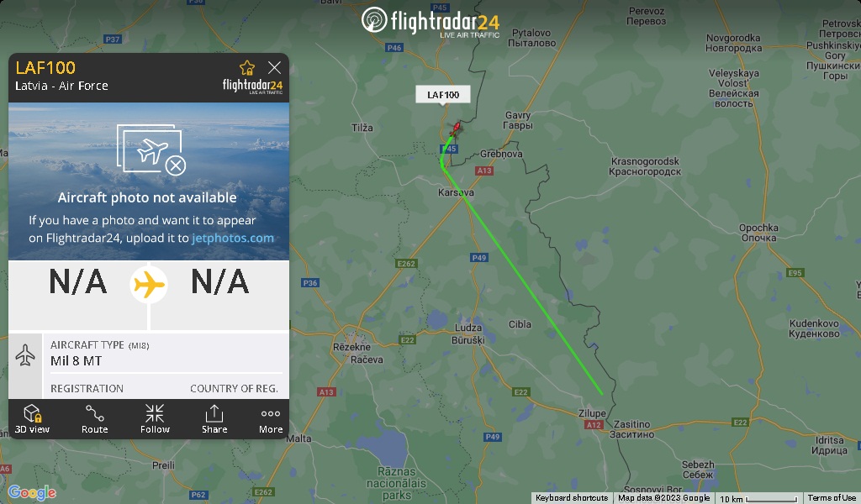Screen dimensions: 861x504
Task: Click the yellow airplane progress icon
Action: 149,285
